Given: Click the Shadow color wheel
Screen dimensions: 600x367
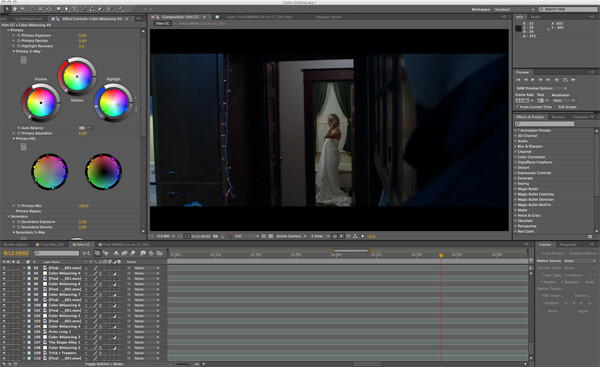Looking at the screenshot, I should tap(41, 103).
